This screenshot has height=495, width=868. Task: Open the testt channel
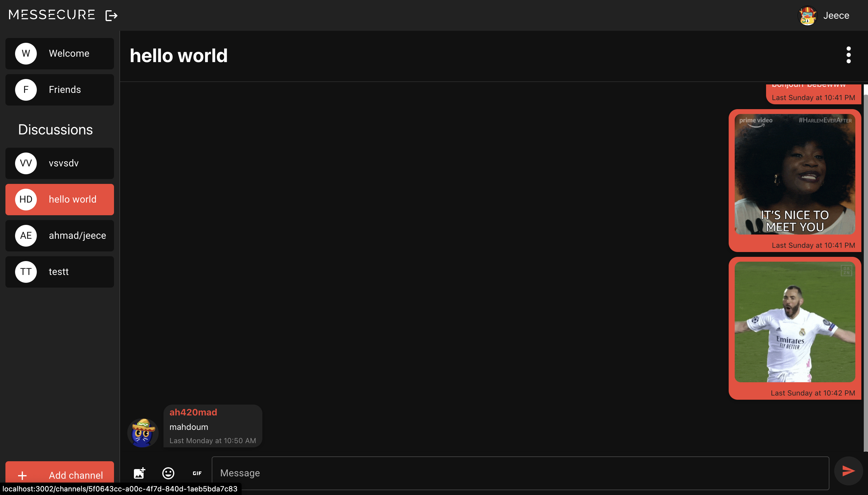point(59,272)
